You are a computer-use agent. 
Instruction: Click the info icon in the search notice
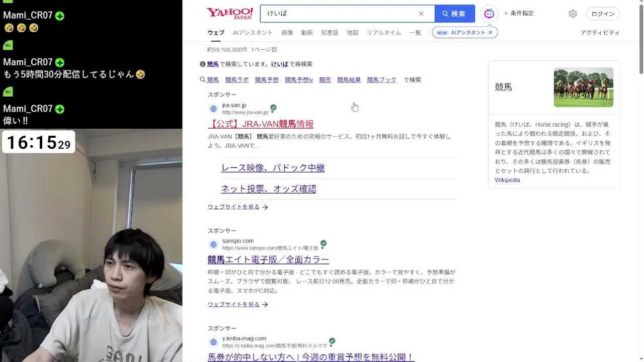tap(203, 64)
